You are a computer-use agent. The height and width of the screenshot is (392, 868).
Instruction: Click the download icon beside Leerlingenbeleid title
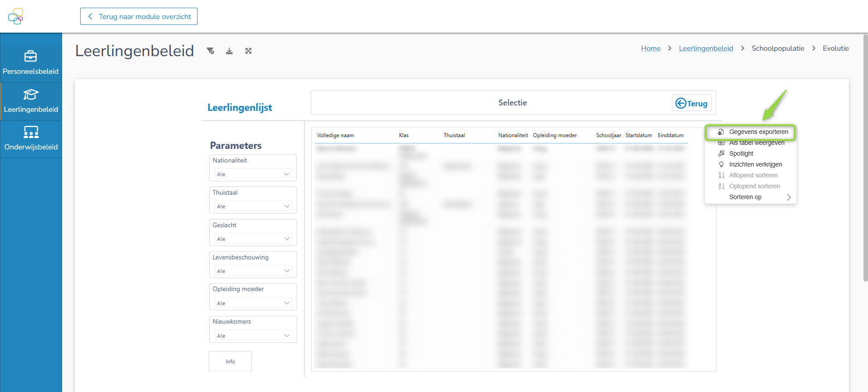click(x=229, y=51)
